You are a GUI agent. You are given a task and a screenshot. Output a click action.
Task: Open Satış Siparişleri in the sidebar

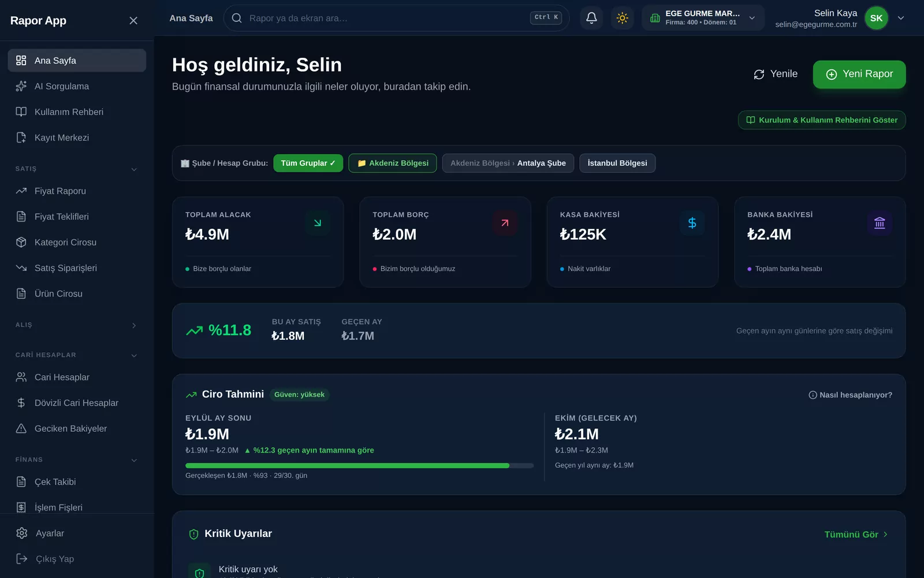pos(77,268)
